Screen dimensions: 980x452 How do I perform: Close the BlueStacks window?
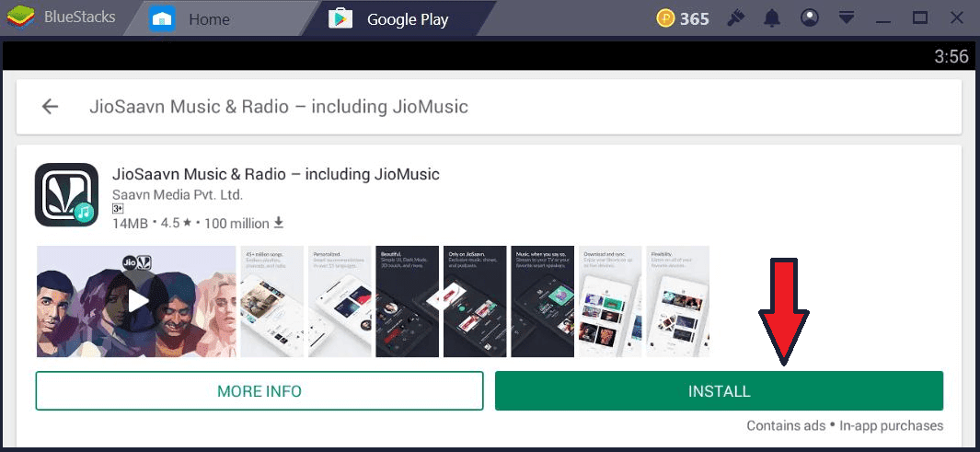pos(956,17)
